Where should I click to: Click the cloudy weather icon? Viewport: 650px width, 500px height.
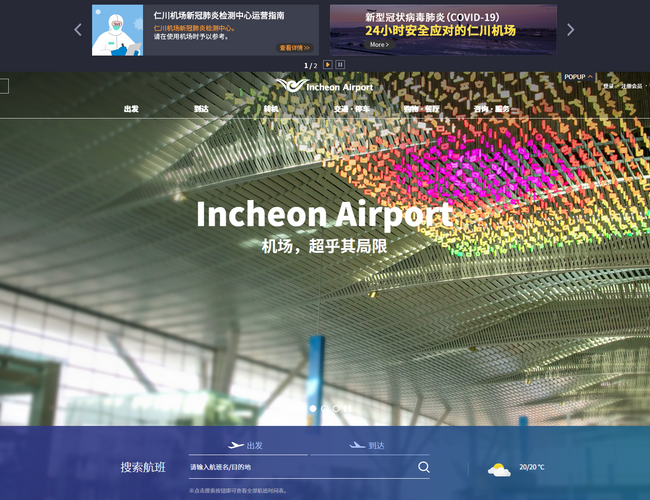(x=499, y=470)
